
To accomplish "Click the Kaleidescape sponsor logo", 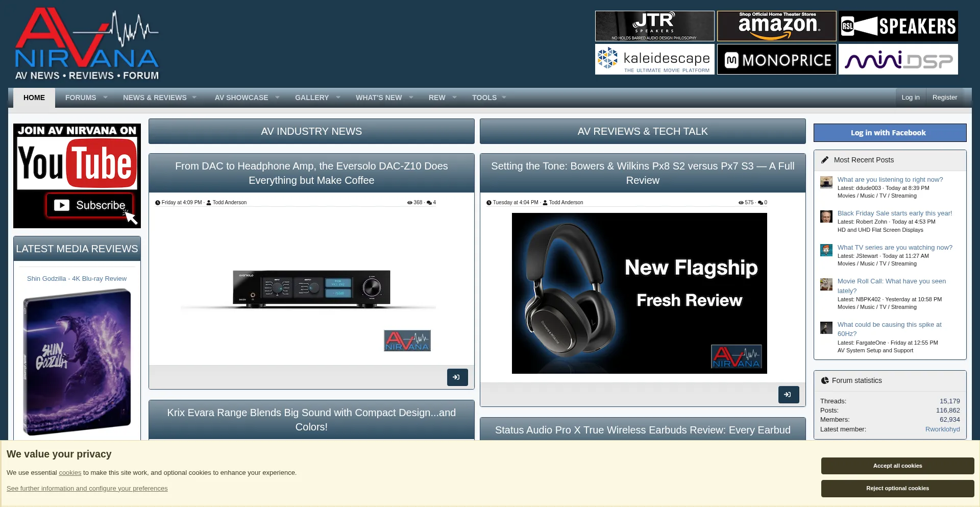I will click(654, 59).
